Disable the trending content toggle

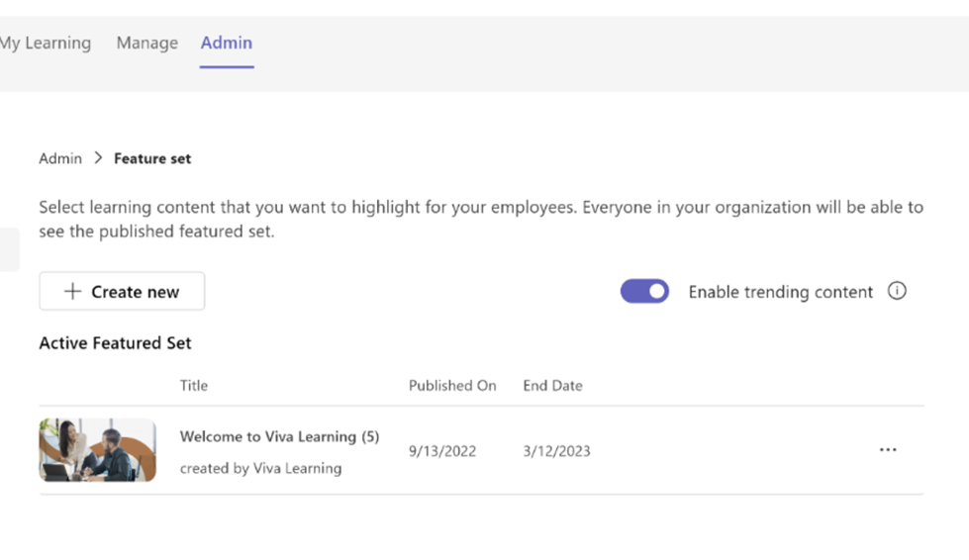[644, 292]
